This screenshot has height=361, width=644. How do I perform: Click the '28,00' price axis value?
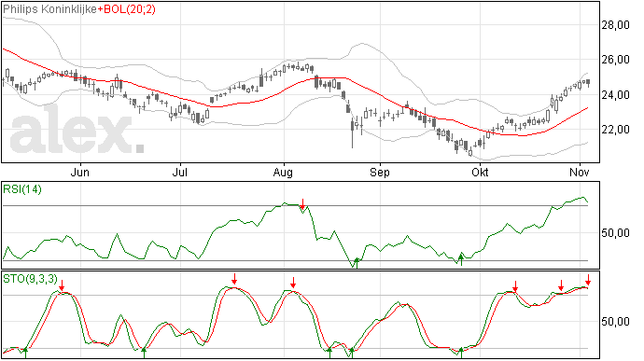pyautogui.click(x=616, y=25)
